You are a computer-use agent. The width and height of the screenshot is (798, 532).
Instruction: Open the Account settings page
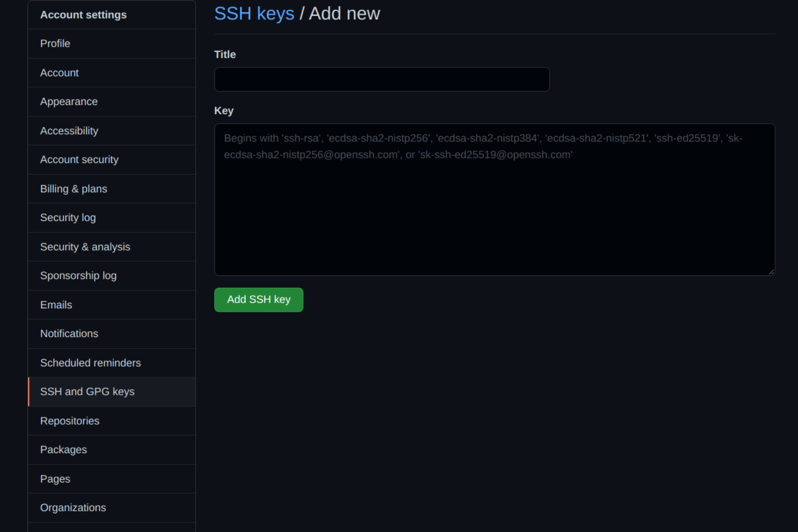tap(59, 73)
